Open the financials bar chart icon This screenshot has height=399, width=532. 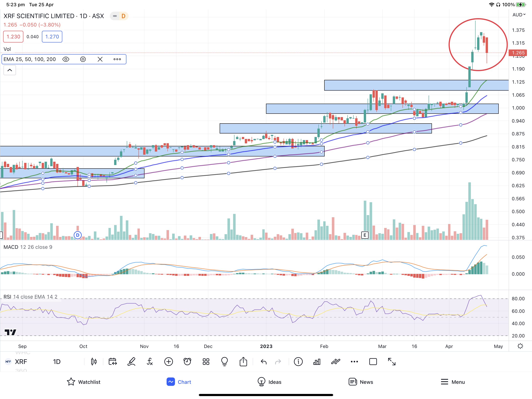317,361
